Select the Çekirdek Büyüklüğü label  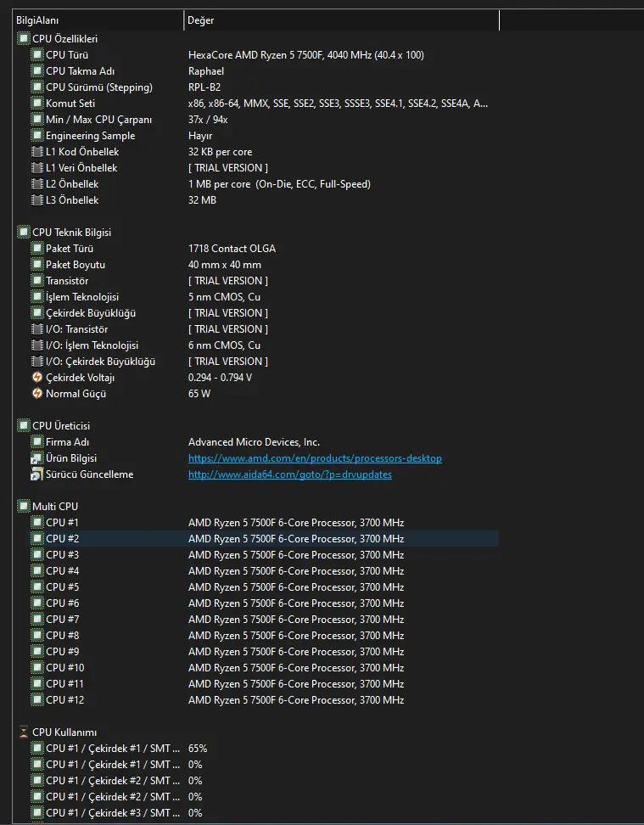click(91, 313)
